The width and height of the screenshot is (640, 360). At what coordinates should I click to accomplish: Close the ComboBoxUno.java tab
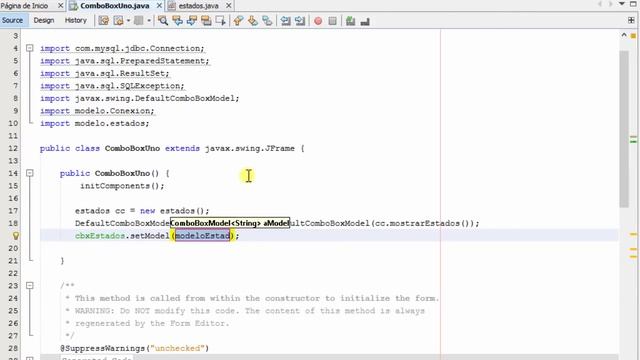click(159, 6)
